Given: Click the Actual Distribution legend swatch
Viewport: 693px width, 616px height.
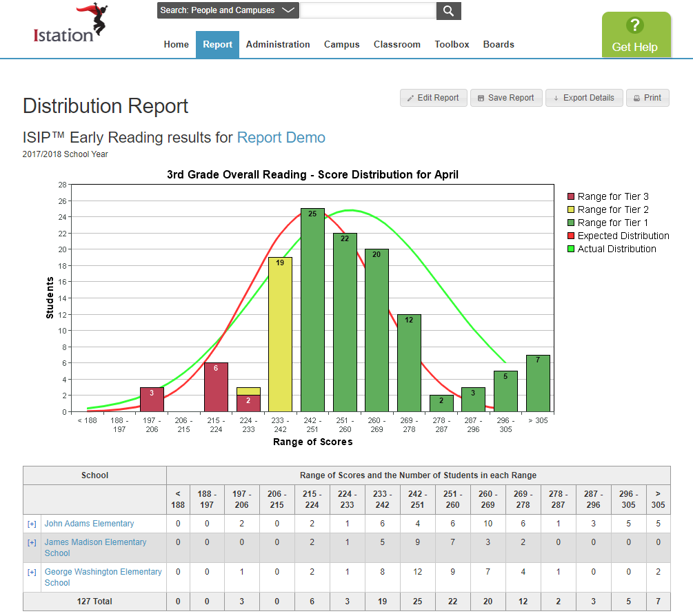Looking at the screenshot, I should (570, 249).
